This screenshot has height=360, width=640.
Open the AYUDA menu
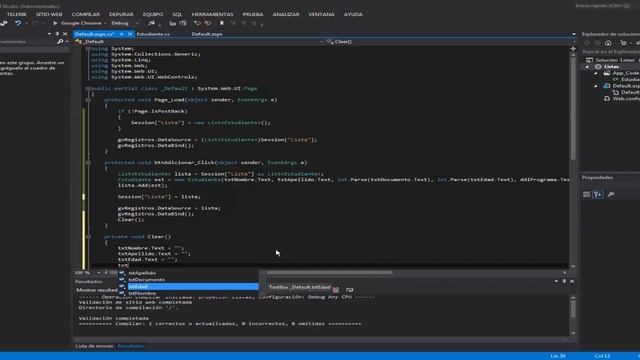(353, 14)
